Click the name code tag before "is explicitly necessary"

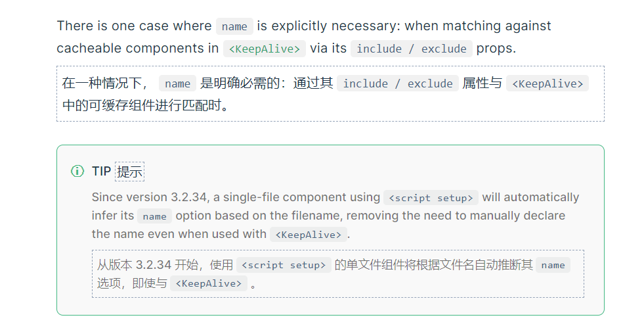(x=234, y=26)
